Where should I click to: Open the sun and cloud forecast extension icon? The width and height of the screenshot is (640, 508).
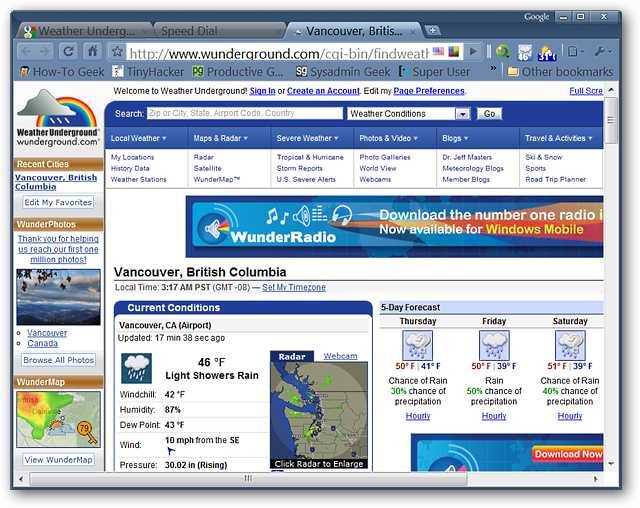547,53
